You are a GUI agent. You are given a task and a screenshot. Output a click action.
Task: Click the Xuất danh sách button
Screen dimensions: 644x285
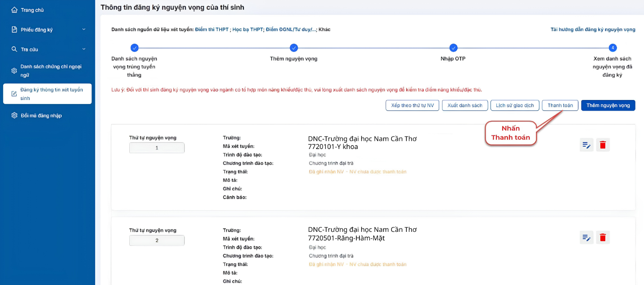coord(465,105)
